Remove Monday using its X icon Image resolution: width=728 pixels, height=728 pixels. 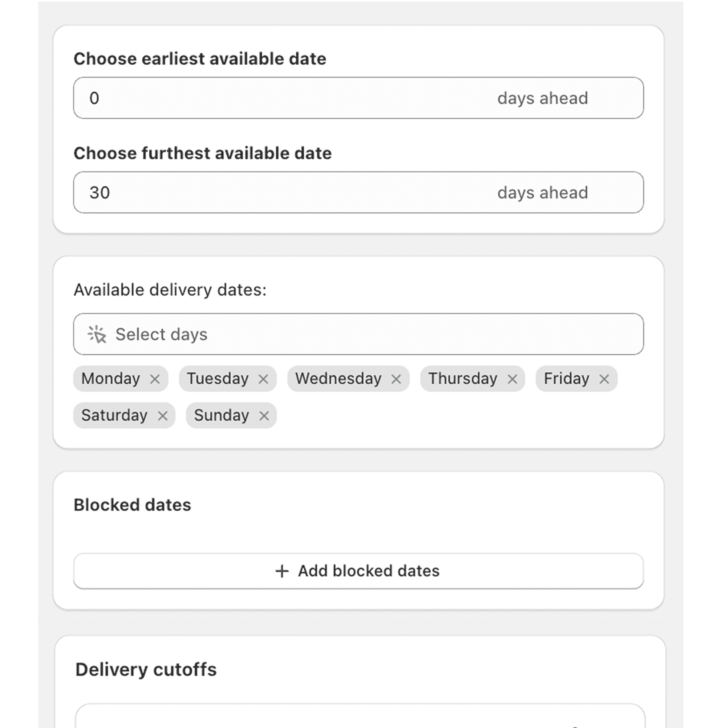[x=155, y=379]
